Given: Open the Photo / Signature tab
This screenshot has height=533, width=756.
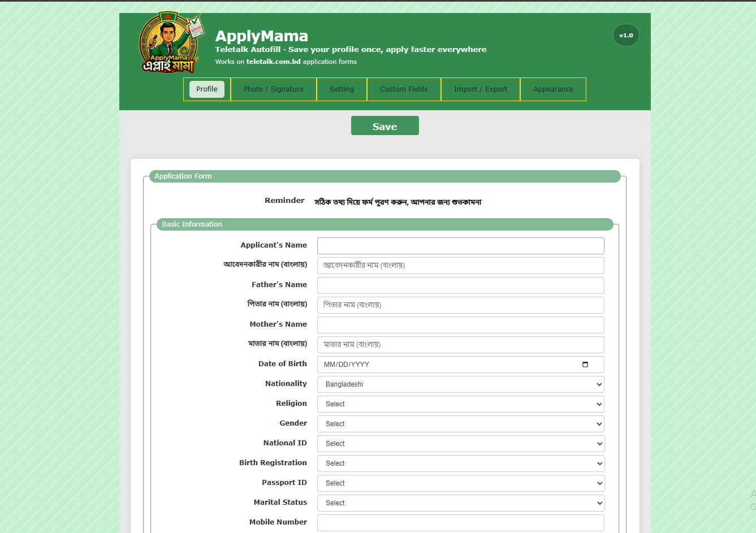Looking at the screenshot, I should click(x=274, y=89).
